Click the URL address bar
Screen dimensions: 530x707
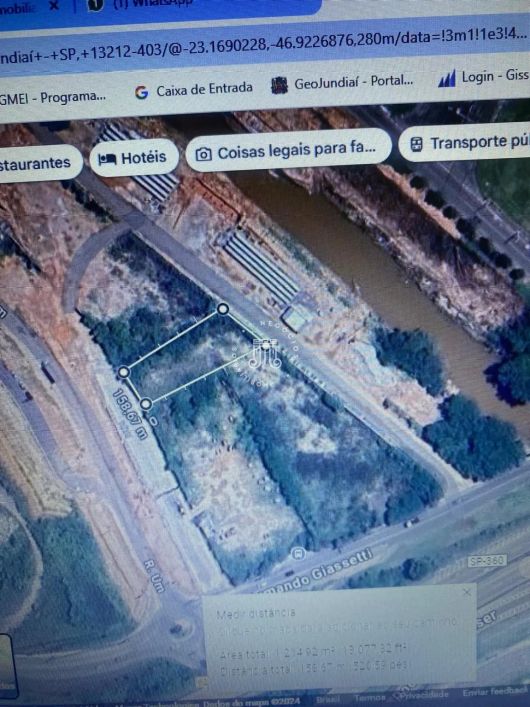click(x=265, y=47)
